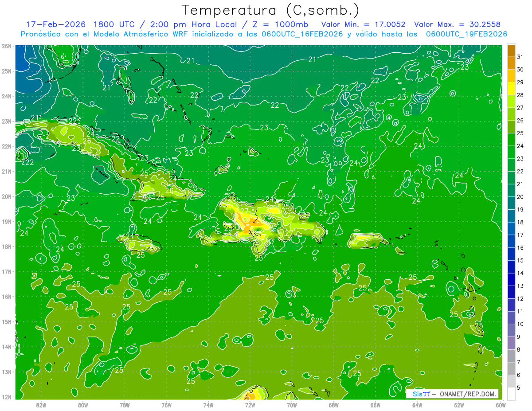Click the colorbar scale label '28'
532x411 pixels.
coord(520,95)
